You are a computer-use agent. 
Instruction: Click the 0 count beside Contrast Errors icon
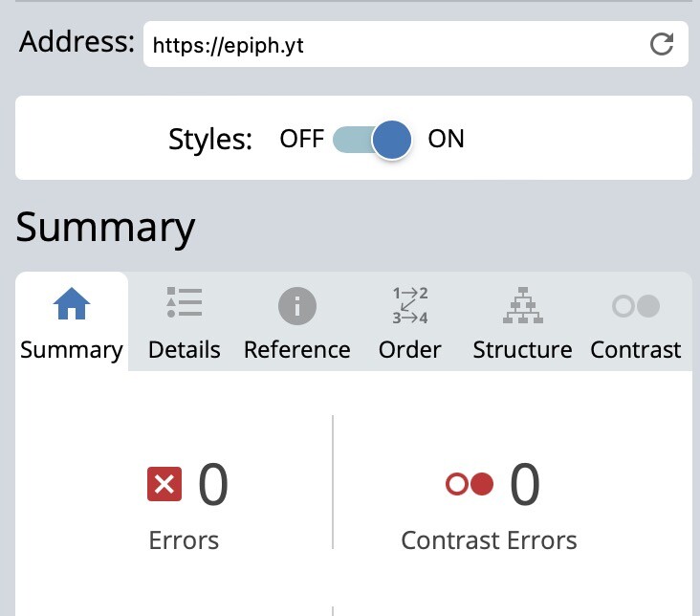click(525, 484)
